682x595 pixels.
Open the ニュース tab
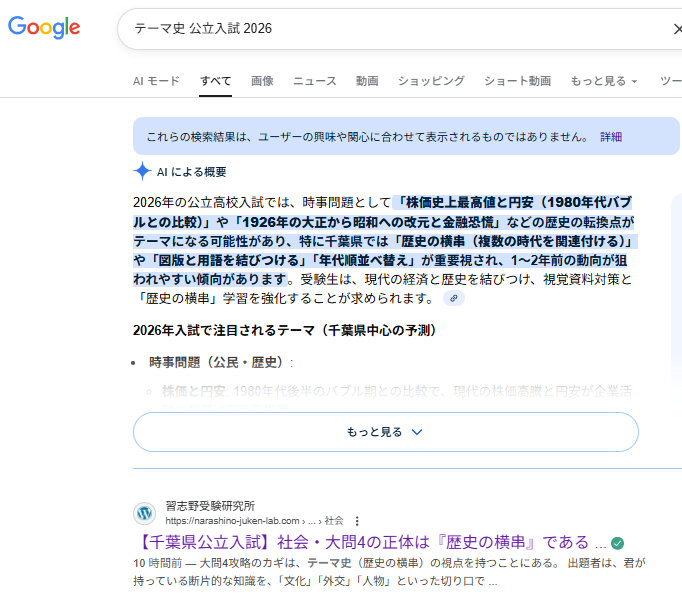click(314, 81)
